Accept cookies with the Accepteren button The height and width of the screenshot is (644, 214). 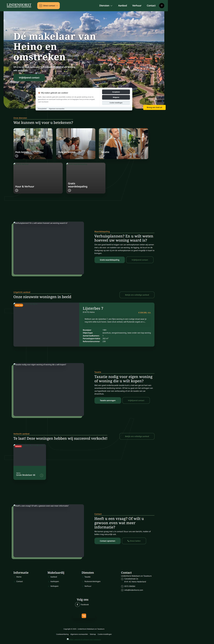coord(116,92)
